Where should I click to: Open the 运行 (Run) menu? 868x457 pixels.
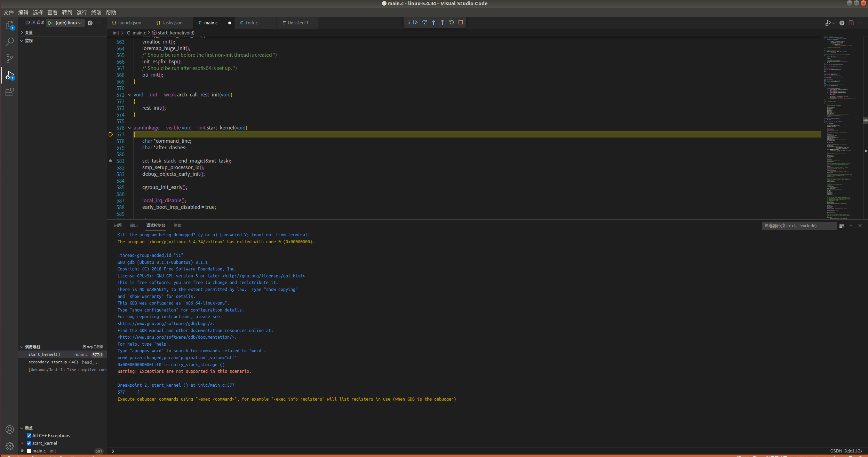pyautogui.click(x=82, y=13)
